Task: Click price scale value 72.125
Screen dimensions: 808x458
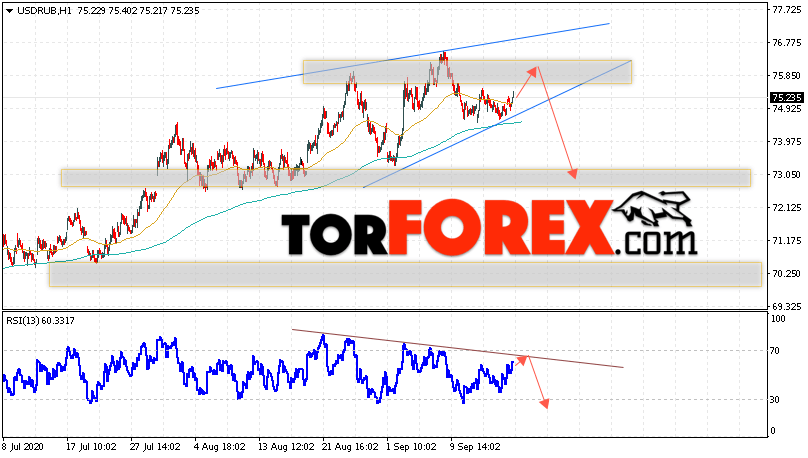Action: coord(786,208)
